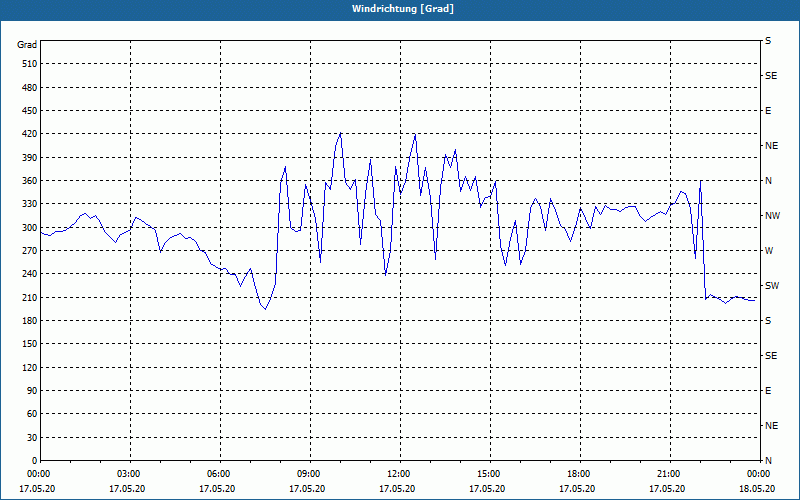Select the 450 y-axis tick label
This screenshot has height=500, width=800.
click(x=30, y=111)
